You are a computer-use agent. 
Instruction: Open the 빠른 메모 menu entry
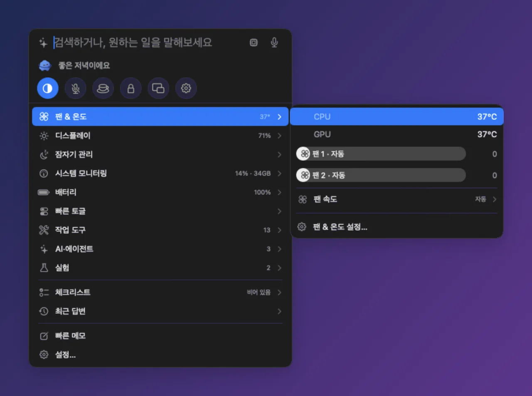(160, 336)
